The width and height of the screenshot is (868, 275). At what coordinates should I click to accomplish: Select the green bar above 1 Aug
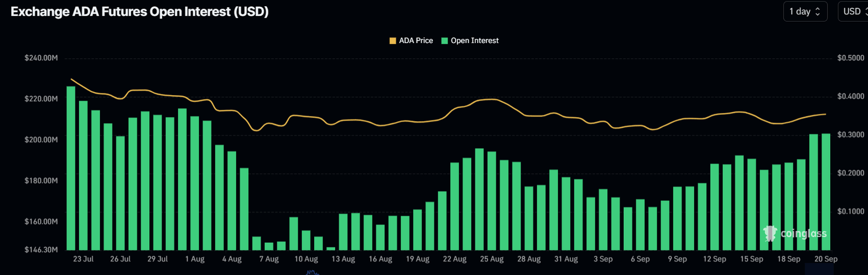(x=194, y=183)
